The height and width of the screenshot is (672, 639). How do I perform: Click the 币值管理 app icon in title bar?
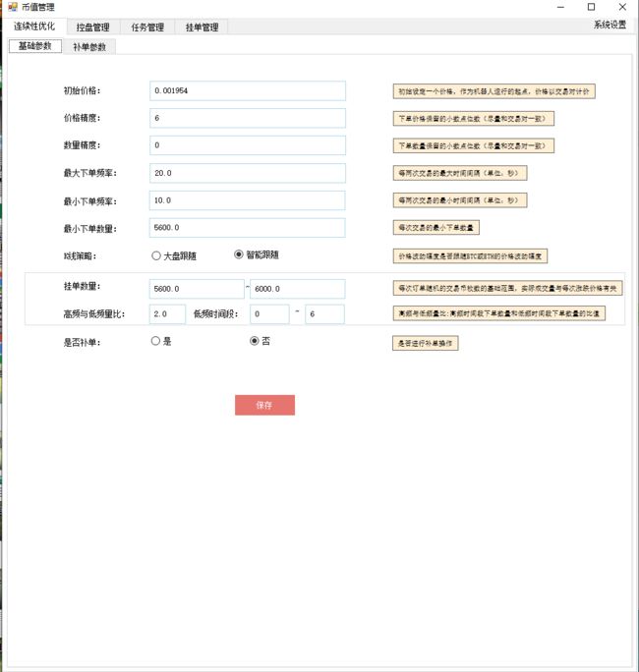pyautogui.click(x=13, y=7)
